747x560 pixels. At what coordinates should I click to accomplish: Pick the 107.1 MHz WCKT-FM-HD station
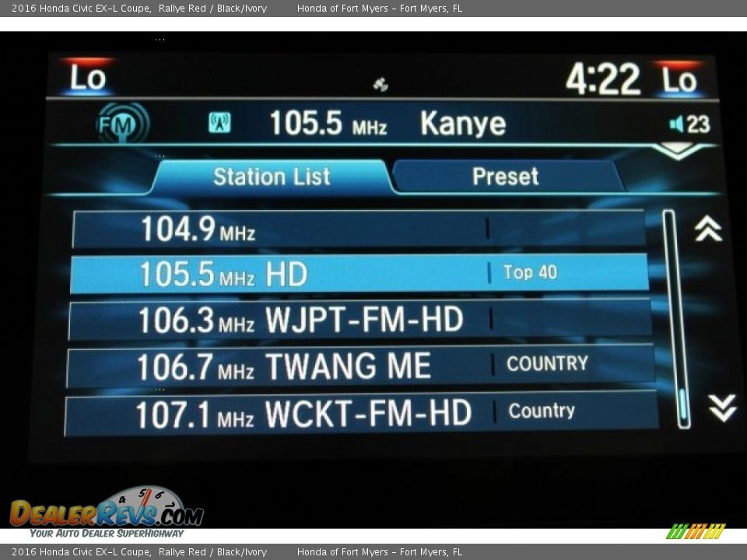[x=358, y=414]
